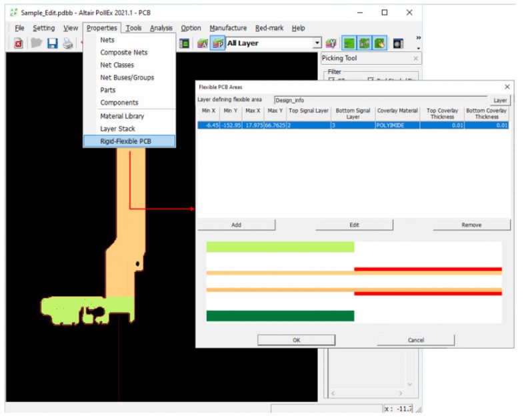
Task: Expand the toolbar overflow chevron
Action: click(x=418, y=38)
